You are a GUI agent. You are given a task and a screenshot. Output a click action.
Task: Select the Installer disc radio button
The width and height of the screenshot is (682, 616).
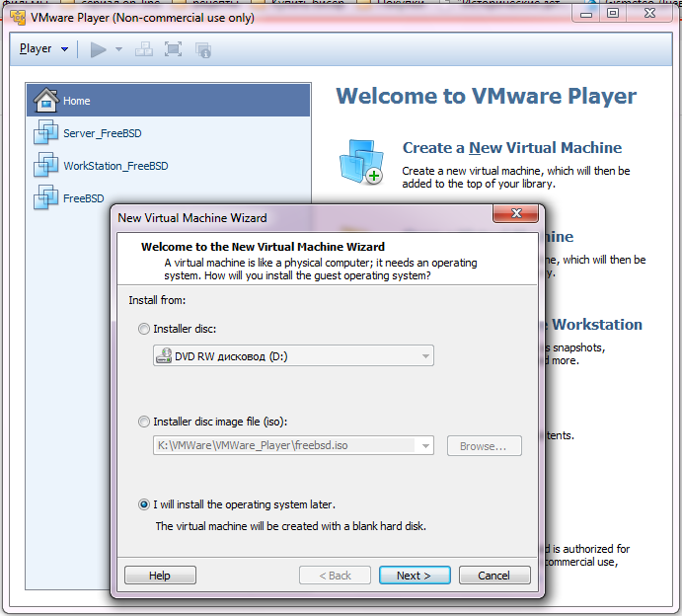pos(144,329)
